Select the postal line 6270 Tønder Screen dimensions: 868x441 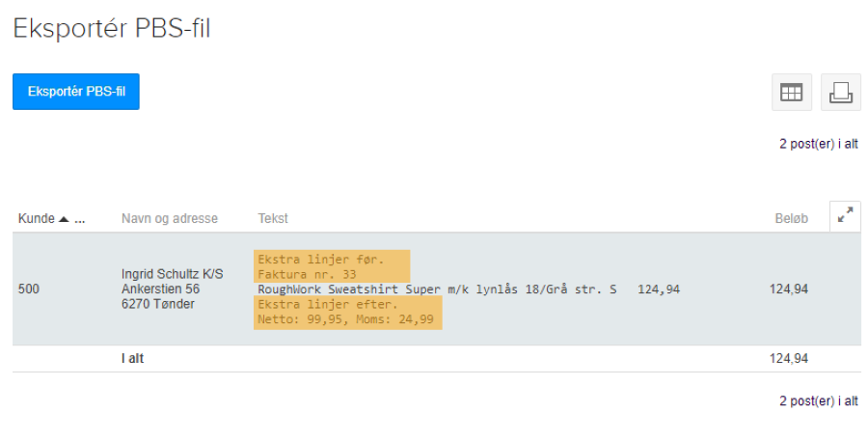click(x=157, y=304)
